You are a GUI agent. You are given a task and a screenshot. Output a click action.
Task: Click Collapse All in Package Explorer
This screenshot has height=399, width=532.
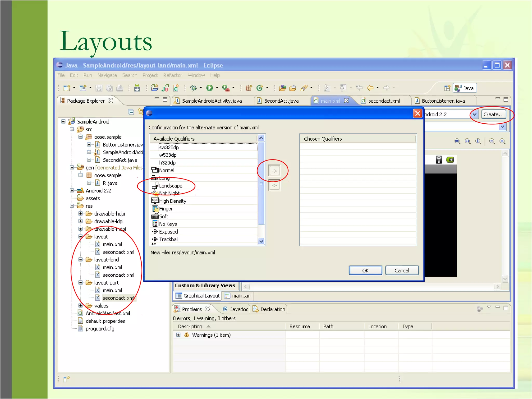tap(131, 112)
